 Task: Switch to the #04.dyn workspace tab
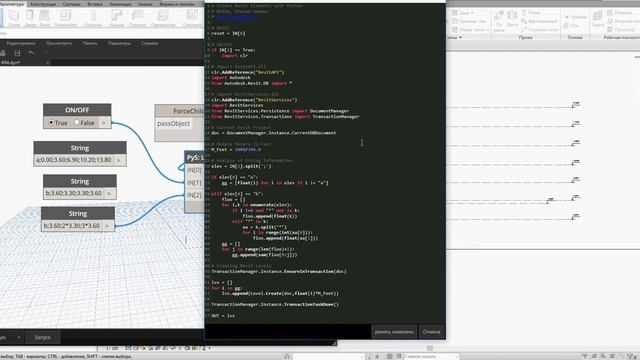click(x=10, y=62)
